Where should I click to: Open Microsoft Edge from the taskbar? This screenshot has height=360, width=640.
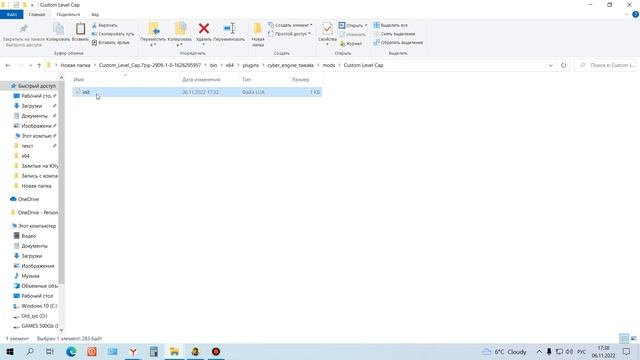click(x=71, y=351)
